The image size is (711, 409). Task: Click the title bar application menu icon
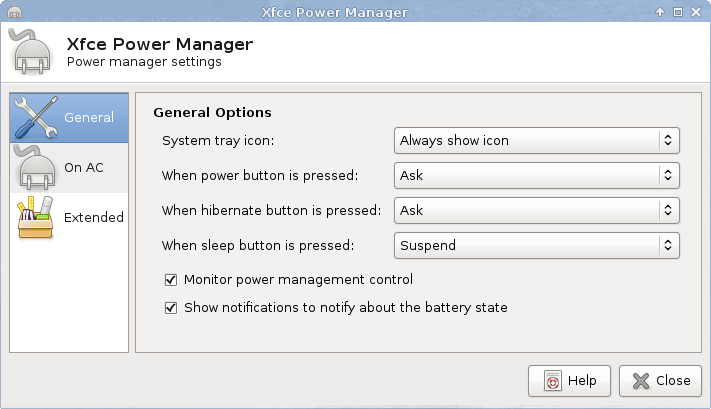[15, 11]
